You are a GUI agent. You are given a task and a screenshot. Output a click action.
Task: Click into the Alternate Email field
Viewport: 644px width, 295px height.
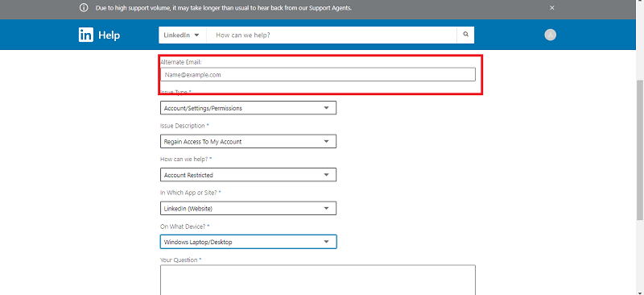[317, 74]
